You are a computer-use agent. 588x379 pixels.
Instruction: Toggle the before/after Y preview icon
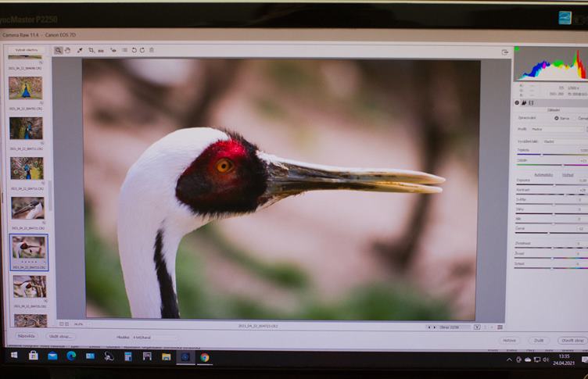tap(477, 327)
